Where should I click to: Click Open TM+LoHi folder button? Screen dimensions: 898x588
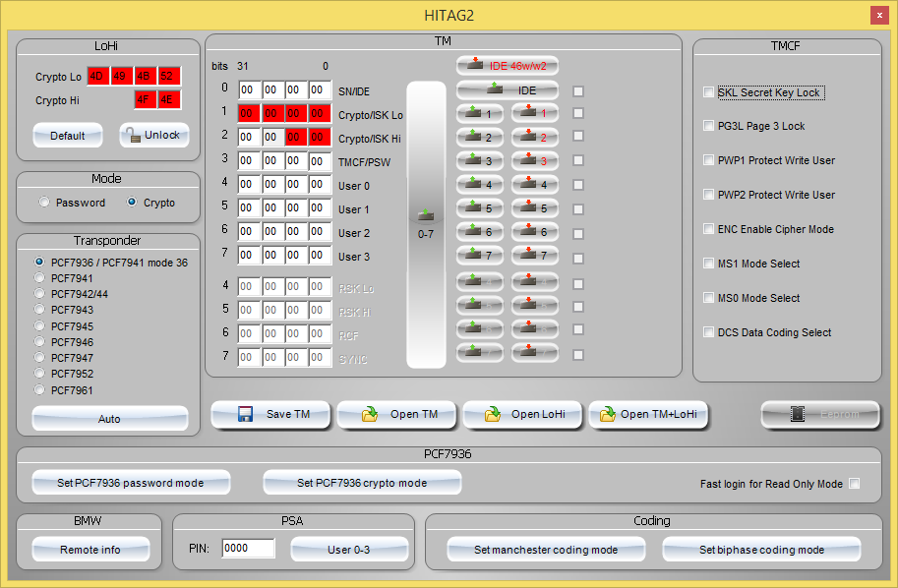(x=649, y=414)
